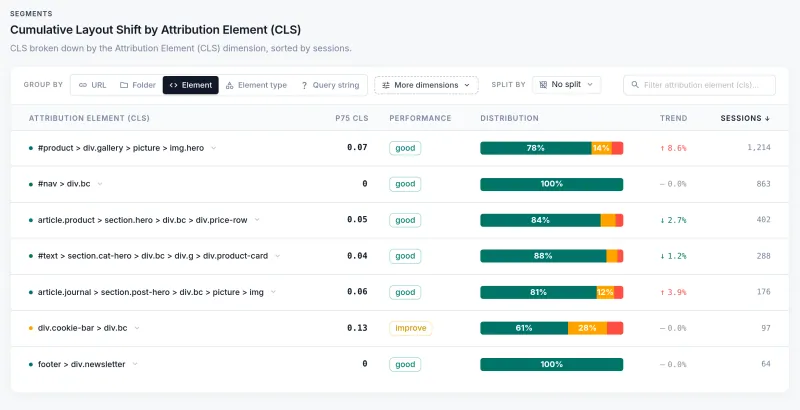This screenshot has width=800, height=410.
Task: Click the #nav > div.bc element name
Action: coord(64,184)
